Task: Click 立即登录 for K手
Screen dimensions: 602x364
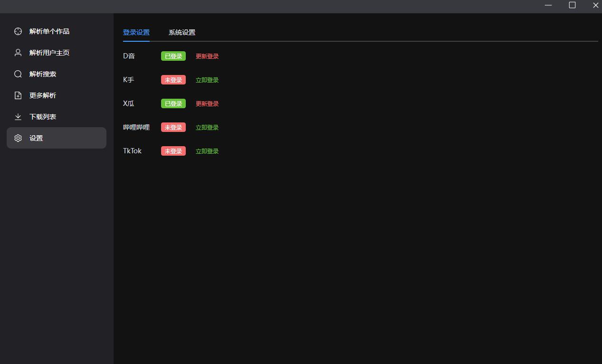Action: pos(207,80)
